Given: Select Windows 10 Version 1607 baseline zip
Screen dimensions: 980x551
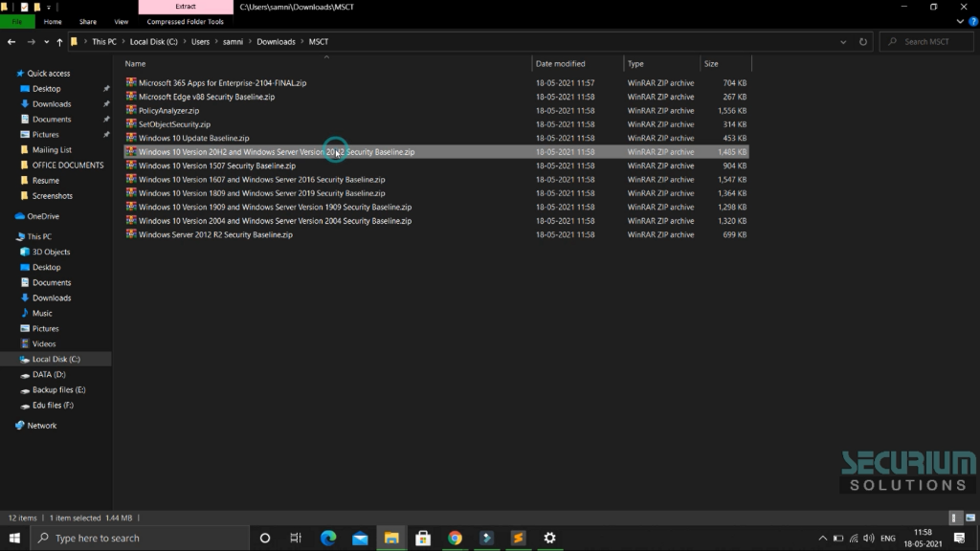Looking at the screenshot, I should tap(436, 179).
